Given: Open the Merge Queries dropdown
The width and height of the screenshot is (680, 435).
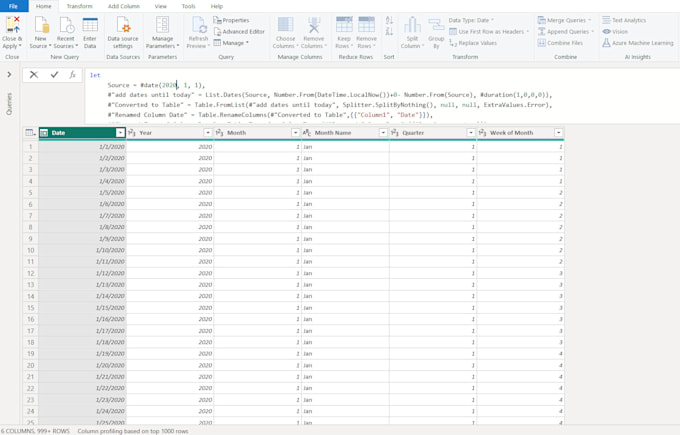Looking at the screenshot, I should [564, 20].
